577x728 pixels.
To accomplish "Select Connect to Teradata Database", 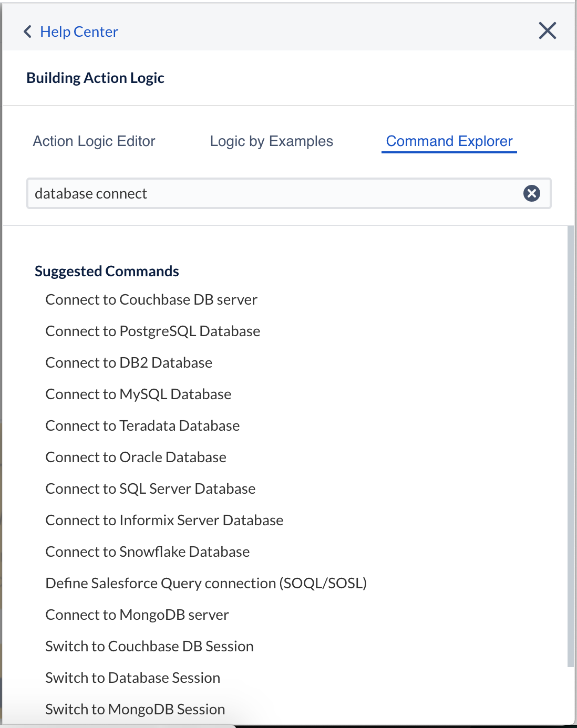I will point(142,425).
